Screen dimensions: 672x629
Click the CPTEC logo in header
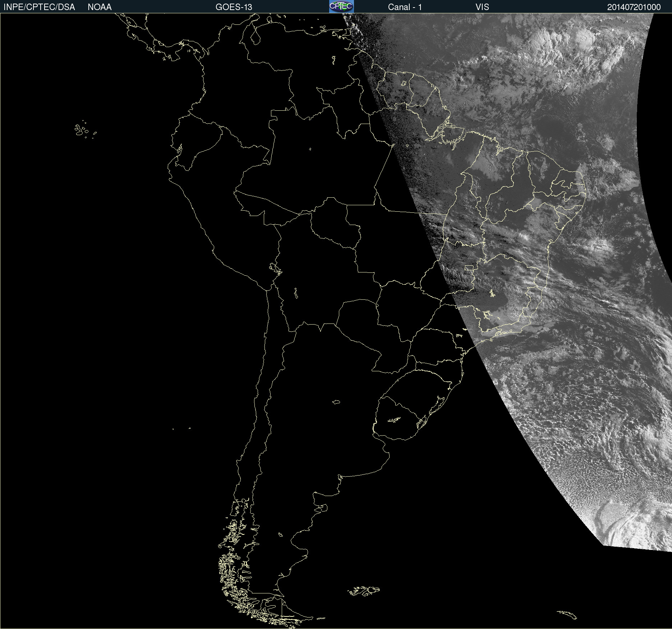point(341,6)
